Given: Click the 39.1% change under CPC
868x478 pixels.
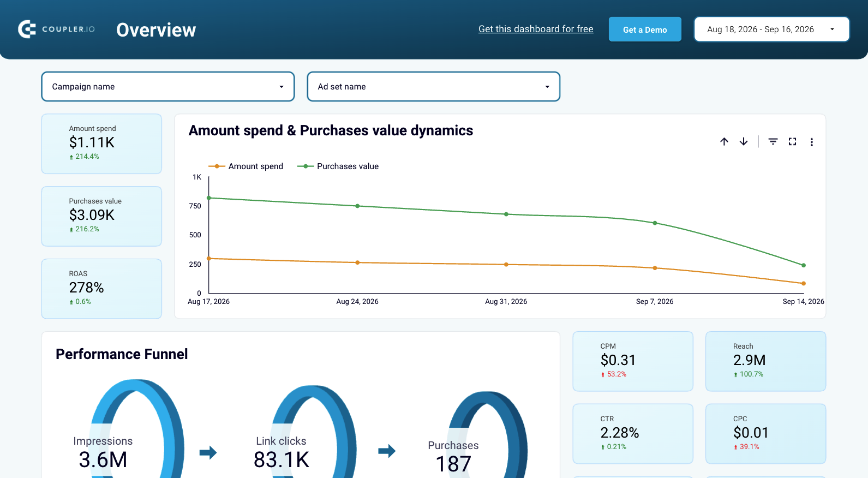Looking at the screenshot, I should pyautogui.click(x=746, y=447).
